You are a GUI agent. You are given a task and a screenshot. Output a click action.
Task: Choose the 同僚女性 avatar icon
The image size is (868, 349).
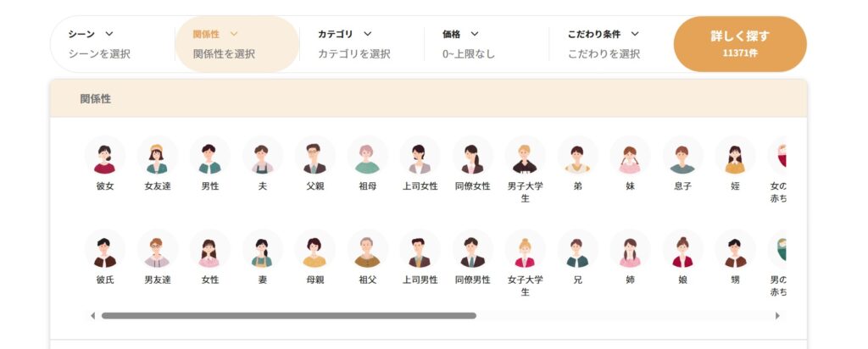tap(472, 156)
